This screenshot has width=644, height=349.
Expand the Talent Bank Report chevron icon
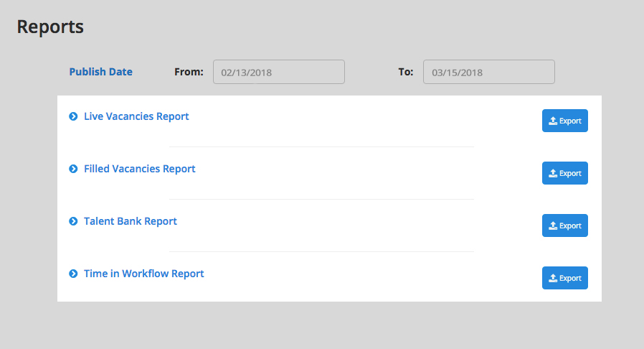73,221
